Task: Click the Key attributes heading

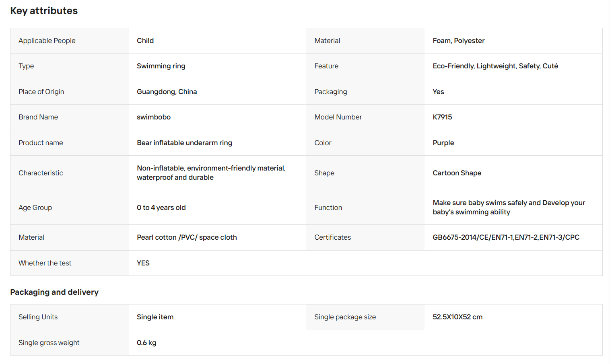Action: (44, 11)
